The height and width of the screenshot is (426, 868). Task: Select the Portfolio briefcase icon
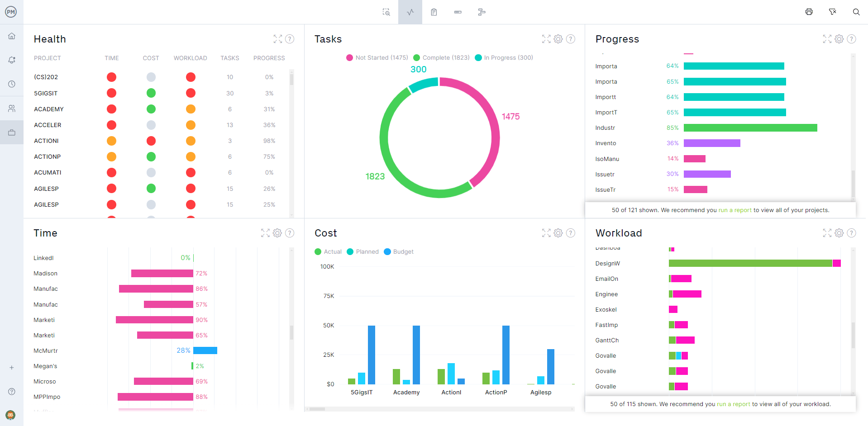pyautogui.click(x=12, y=132)
